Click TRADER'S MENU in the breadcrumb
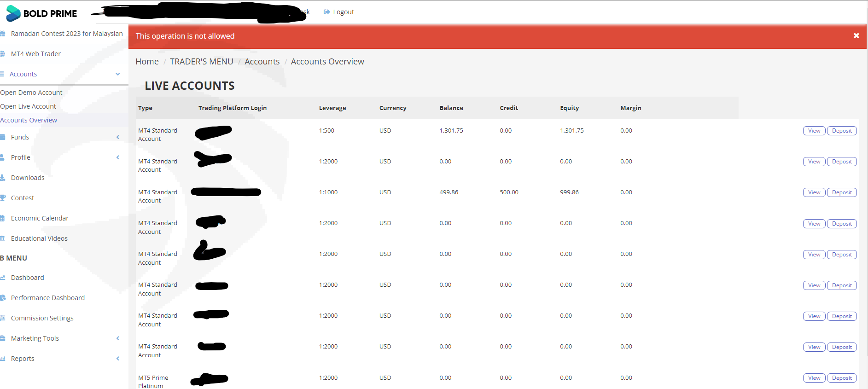The height and width of the screenshot is (389, 868). pyautogui.click(x=202, y=62)
